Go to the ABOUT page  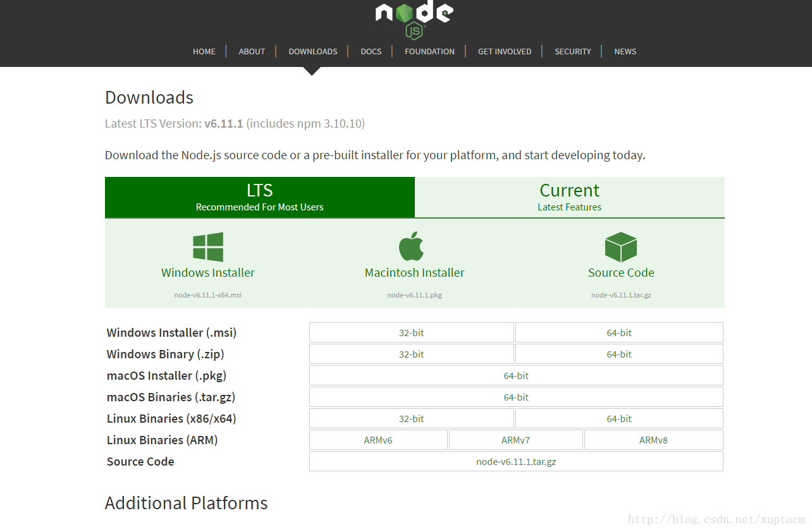(x=252, y=52)
